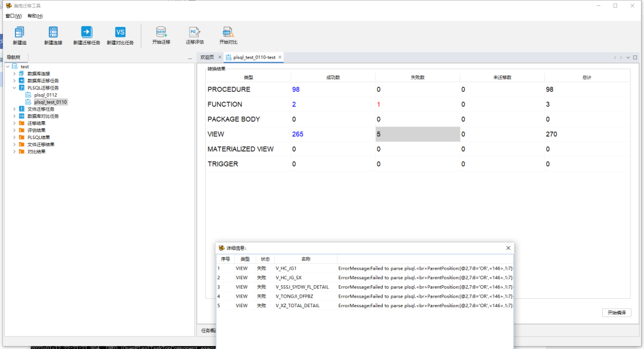Click the 新建连接 toolbar icon
Viewport: 644px width, 349px height.
53,33
